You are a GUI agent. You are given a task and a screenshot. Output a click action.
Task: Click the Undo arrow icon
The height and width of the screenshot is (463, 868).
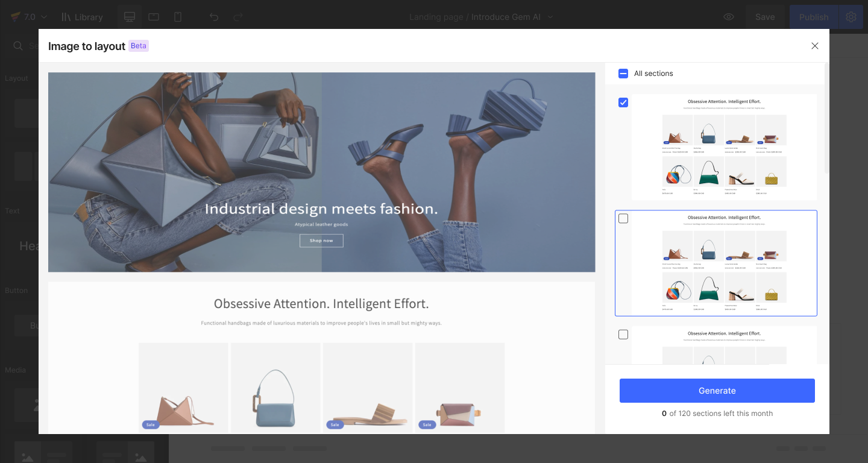pos(214,17)
